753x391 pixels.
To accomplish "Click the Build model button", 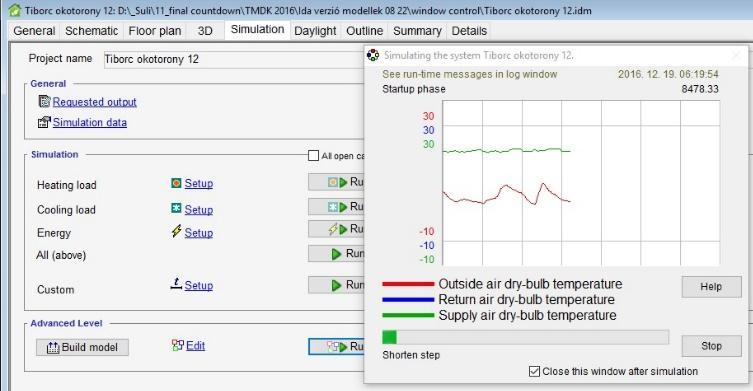I will (x=82, y=347).
